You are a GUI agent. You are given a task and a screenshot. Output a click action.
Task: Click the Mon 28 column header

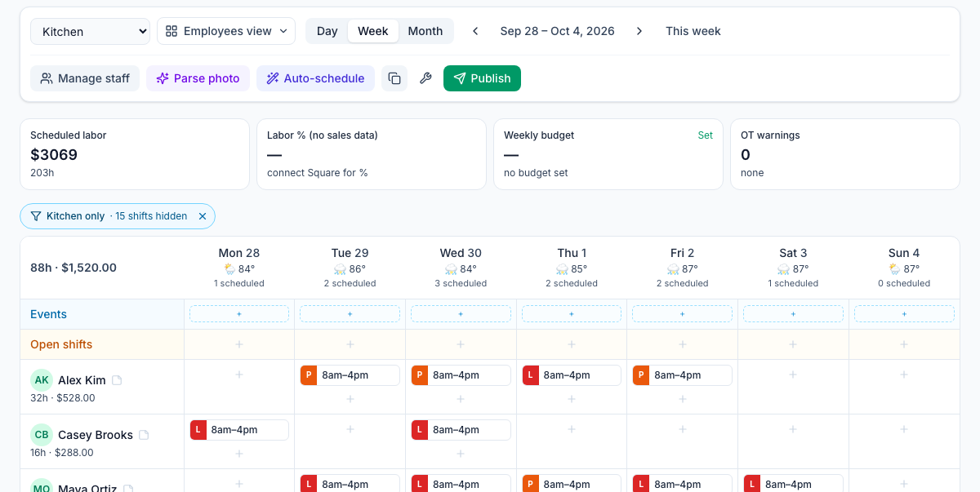tap(239, 268)
